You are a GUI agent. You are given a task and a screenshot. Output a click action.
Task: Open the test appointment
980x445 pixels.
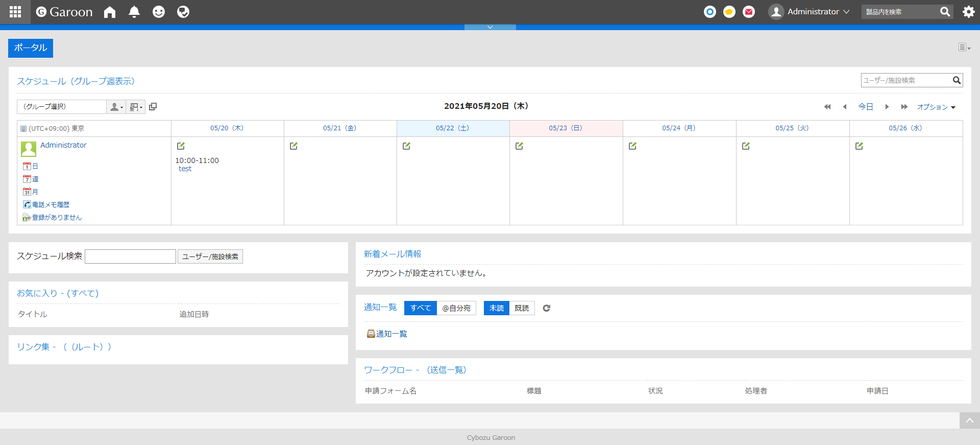[x=185, y=169]
